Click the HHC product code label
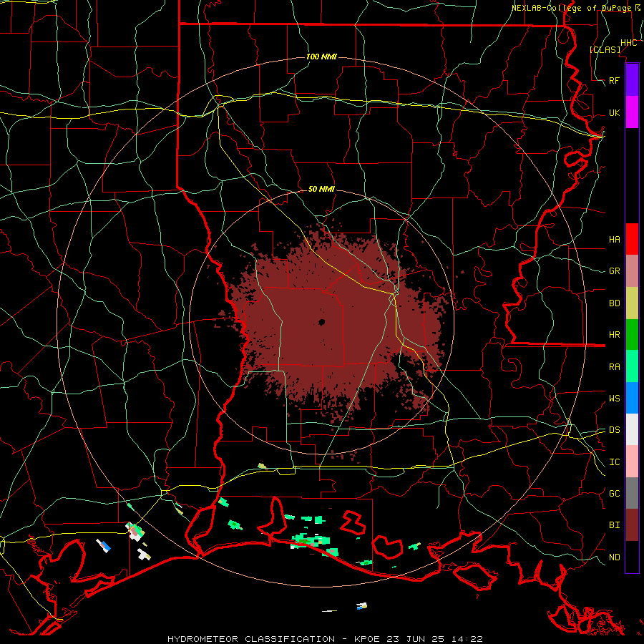This screenshot has width=644, height=644. 629,43
